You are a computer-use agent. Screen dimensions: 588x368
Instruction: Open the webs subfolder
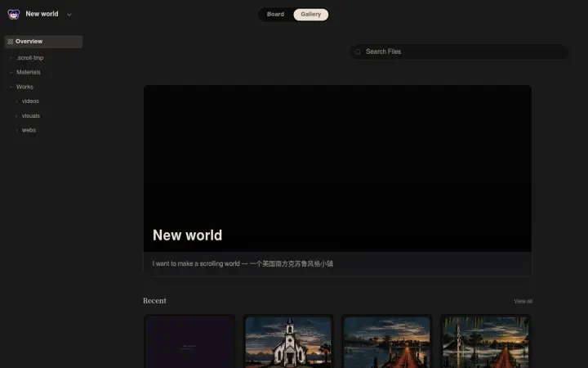(29, 130)
